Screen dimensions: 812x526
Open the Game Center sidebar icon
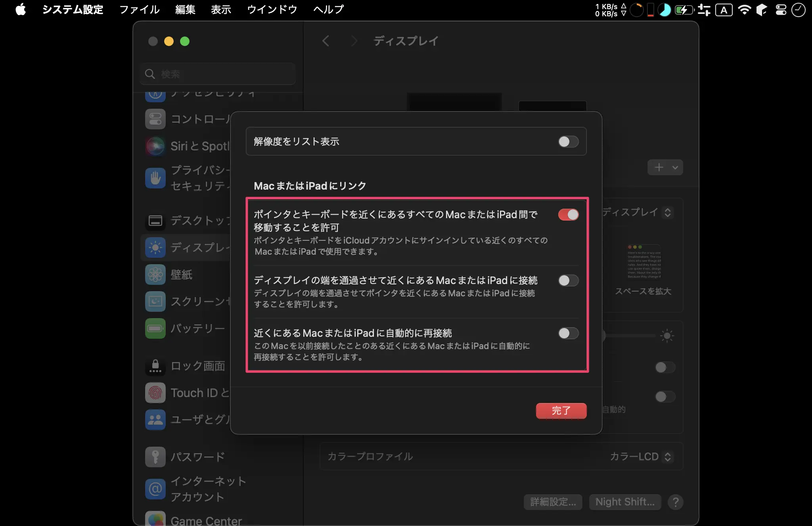click(155, 519)
